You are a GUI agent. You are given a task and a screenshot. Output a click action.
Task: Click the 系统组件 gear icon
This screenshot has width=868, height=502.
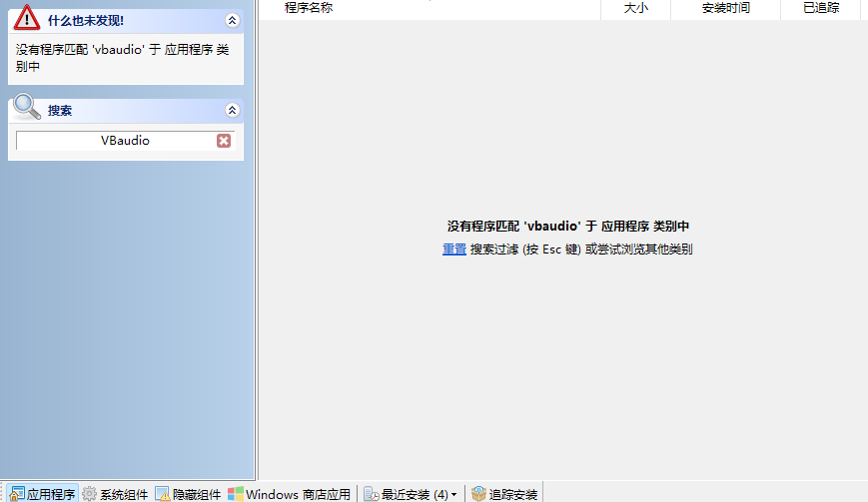(89, 494)
